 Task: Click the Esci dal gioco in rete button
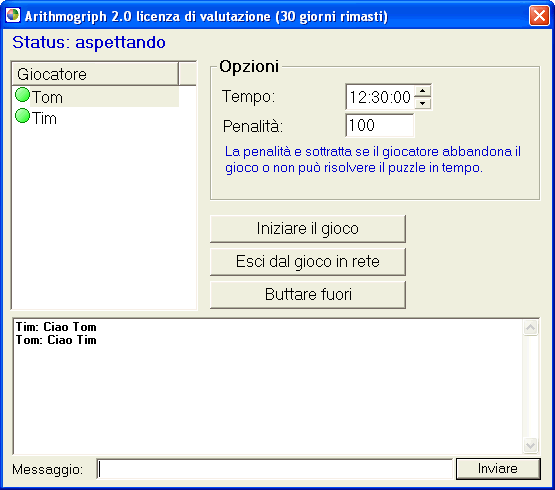pos(308,262)
